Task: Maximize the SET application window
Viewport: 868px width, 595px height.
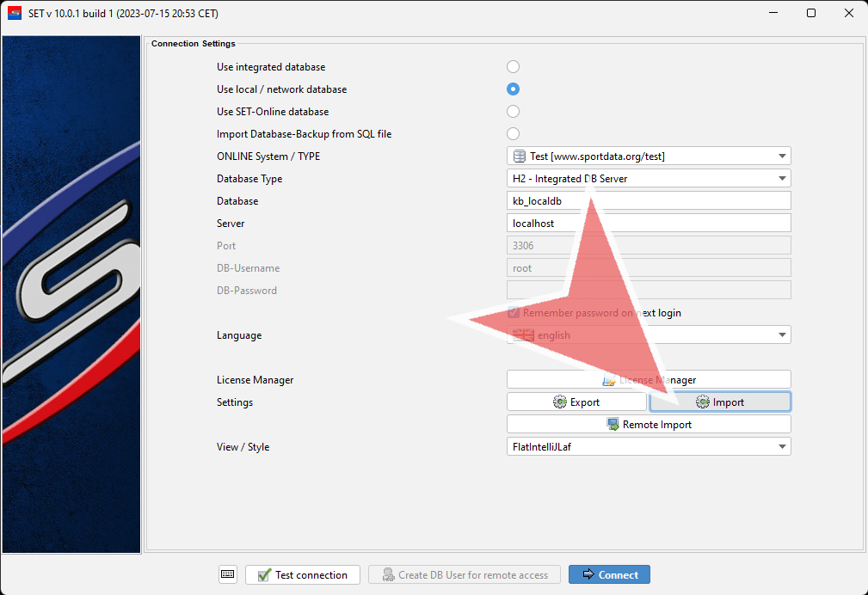Action: [811, 13]
